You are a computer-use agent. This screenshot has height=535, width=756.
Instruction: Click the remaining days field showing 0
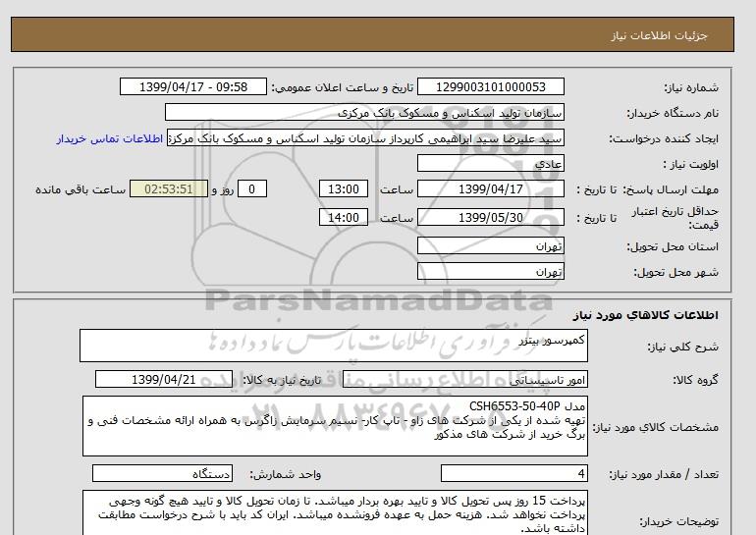pyautogui.click(x=251, y=189)
